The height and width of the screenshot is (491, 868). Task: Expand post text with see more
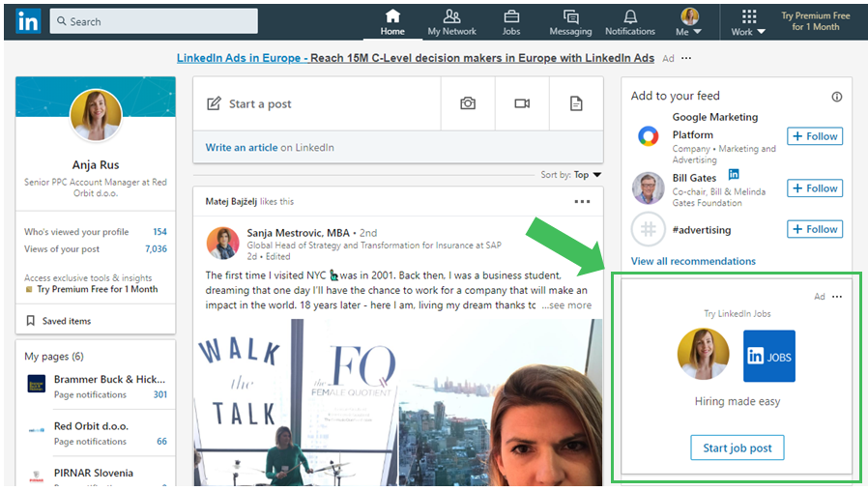pos(566,305)
